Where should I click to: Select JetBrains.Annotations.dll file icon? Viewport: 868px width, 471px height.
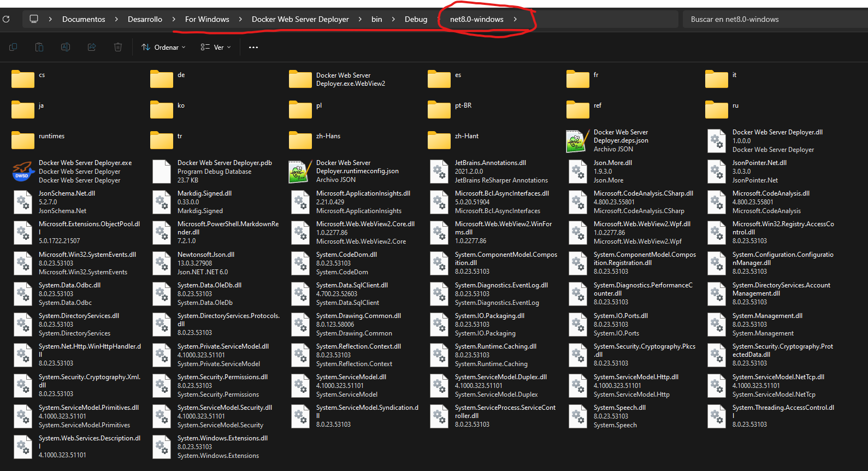pos(439,171)
